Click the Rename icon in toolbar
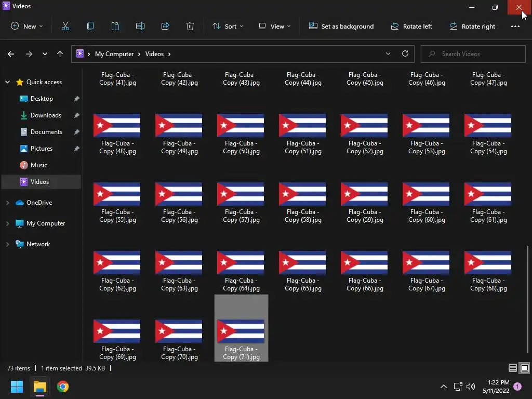Image resolution: width=532 pixels, height=399 pixels. 140,26
